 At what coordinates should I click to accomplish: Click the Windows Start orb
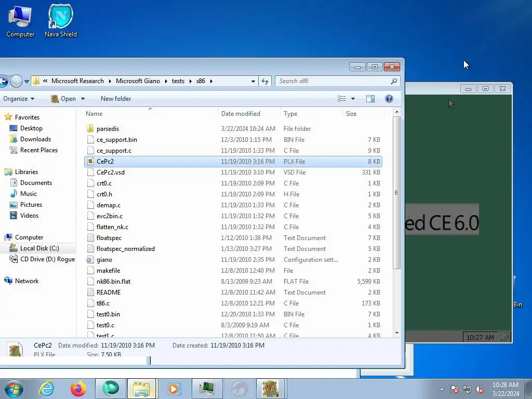[x=14, y=389]
